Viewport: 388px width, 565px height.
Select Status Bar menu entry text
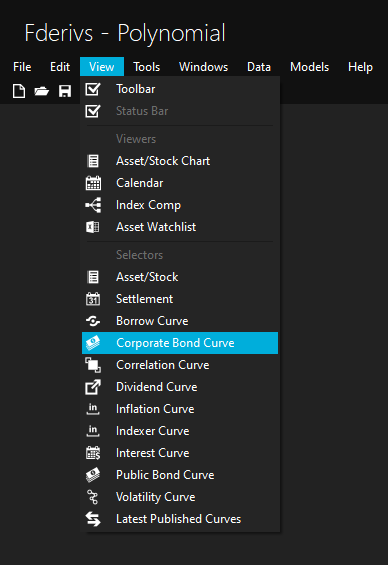click(x=142, y=111)
